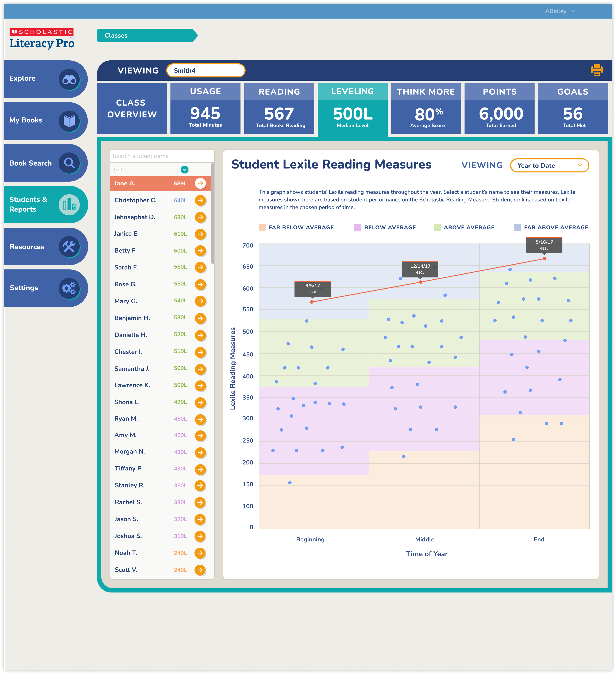Open the Class Overview tab
Screen dimensions: 616x674
(x=132, y=109)
